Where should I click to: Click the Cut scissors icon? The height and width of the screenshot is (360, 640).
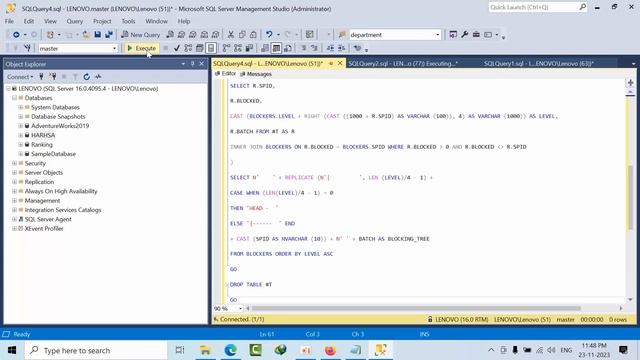click(x=231, y=35)
